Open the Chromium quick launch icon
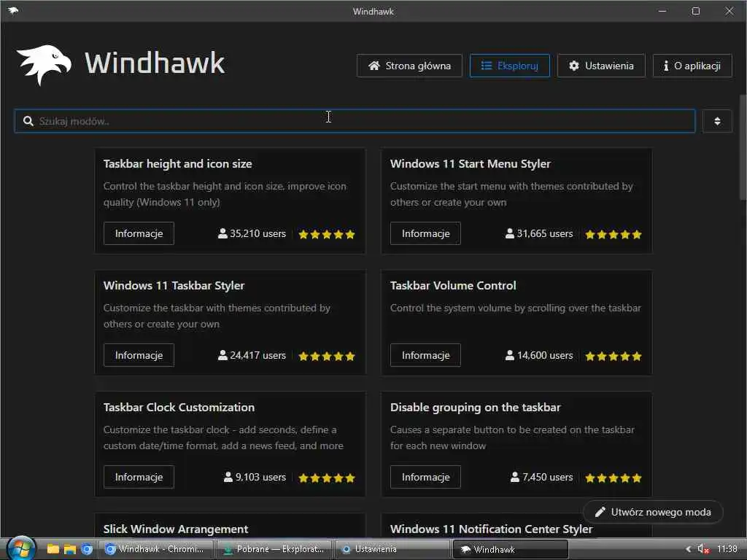This screenshot has height=560, width=747. click(x=86, y=549)
